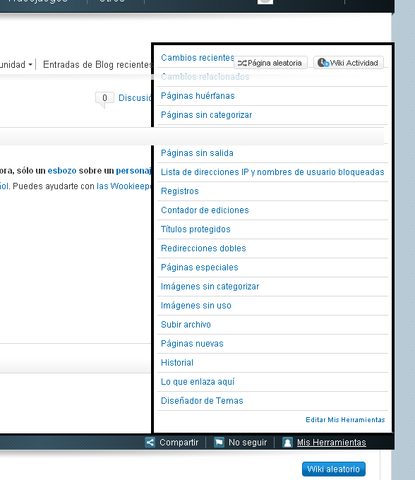Select the faded Cambios relacionados entry

[205, 77]
